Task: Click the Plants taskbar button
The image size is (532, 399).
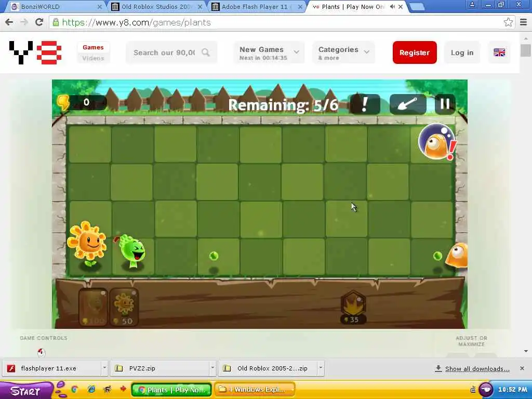Action: (x=171, y=390)
